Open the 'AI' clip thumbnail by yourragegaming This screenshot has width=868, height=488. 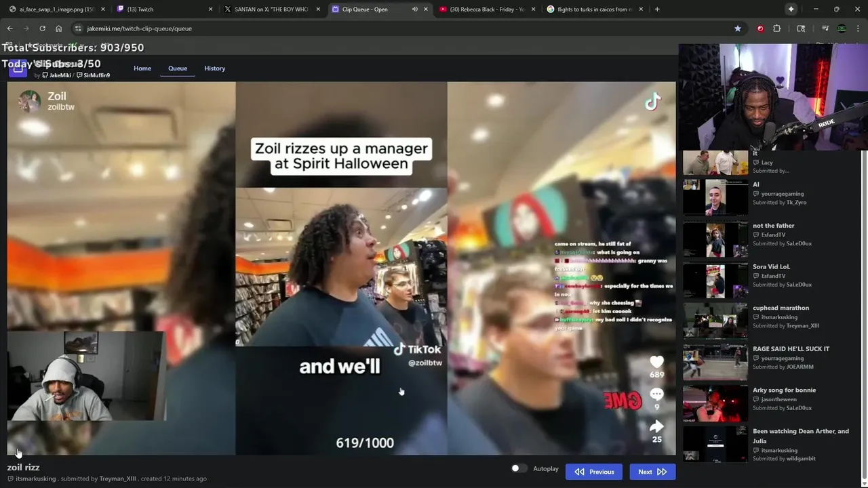[715, 198]
